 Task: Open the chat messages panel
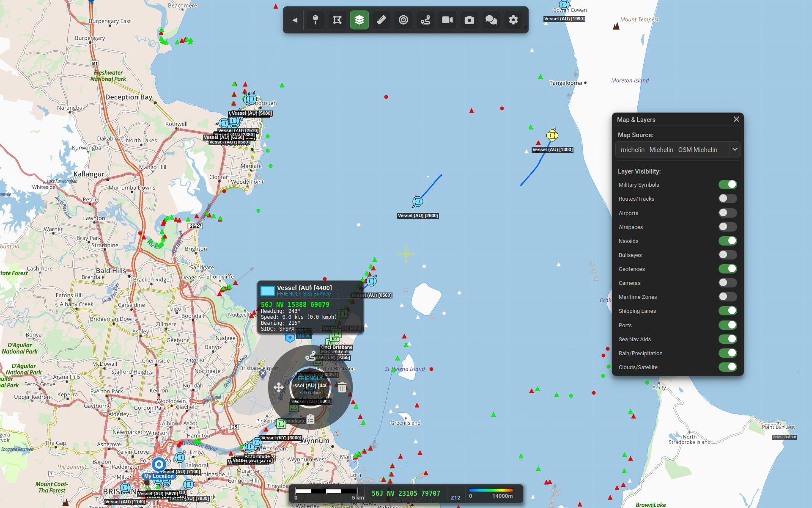(491, 20)
